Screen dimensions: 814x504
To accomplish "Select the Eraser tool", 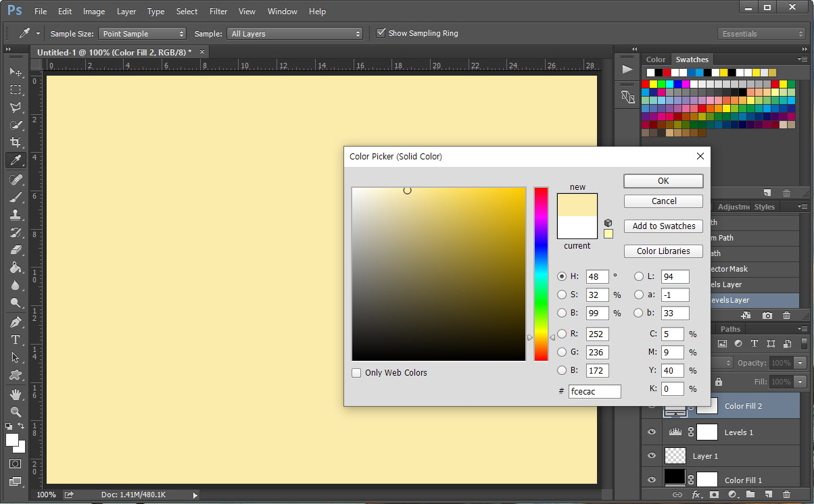I will tap(16, 250).
